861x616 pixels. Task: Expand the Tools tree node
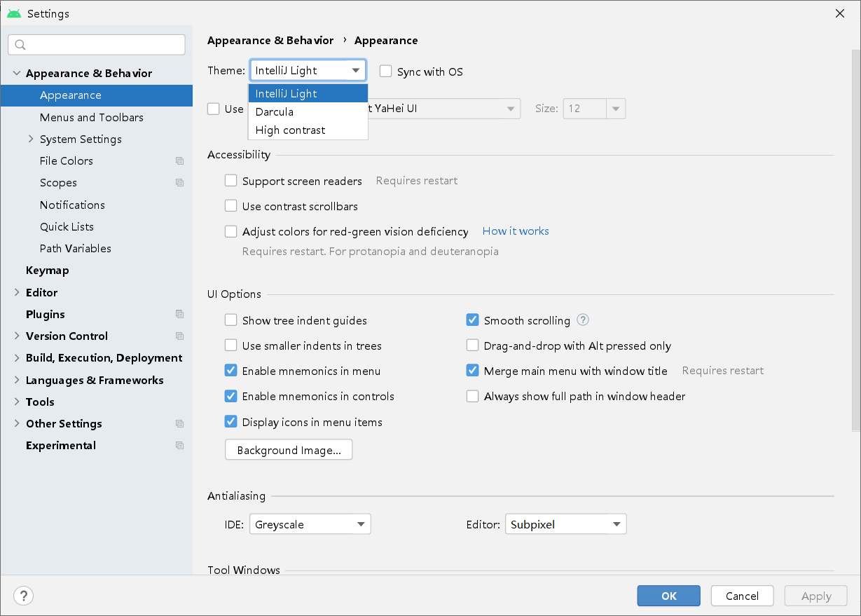[17, 402]
